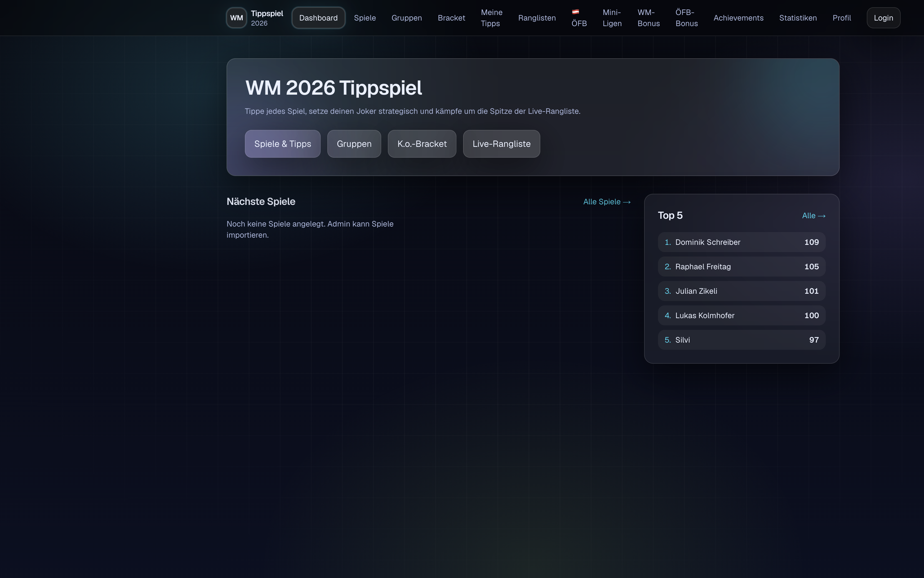Open the Bracket nav item
The height and width of the screenshot is (578, 924).
point(451,18)
